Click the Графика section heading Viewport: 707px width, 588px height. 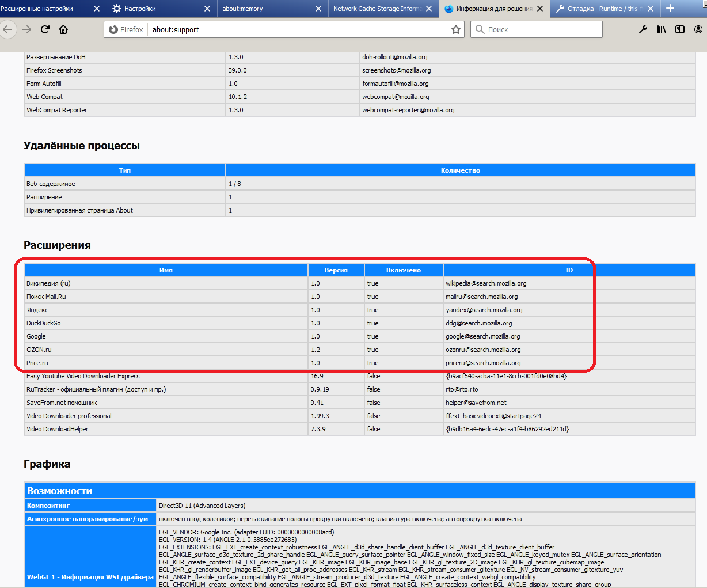(47, 464)
